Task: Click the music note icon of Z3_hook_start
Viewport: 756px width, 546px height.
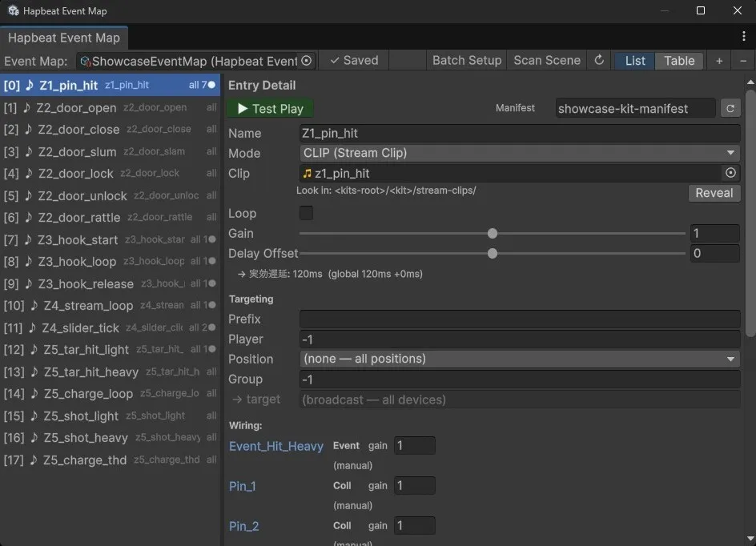Action: pos(29,239)
